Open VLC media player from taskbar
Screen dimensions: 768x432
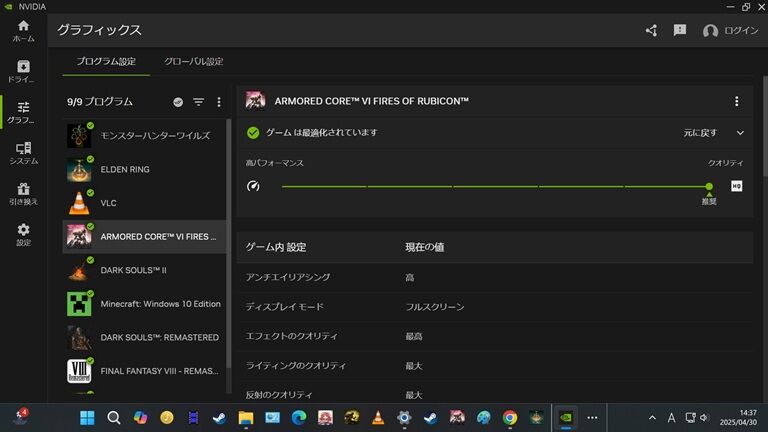click(378, 418)
